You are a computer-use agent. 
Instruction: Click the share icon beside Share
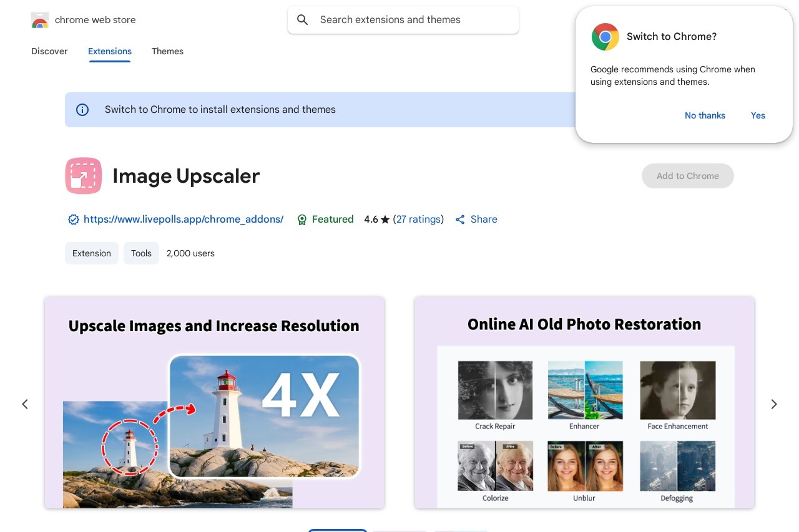pos(460,220)
